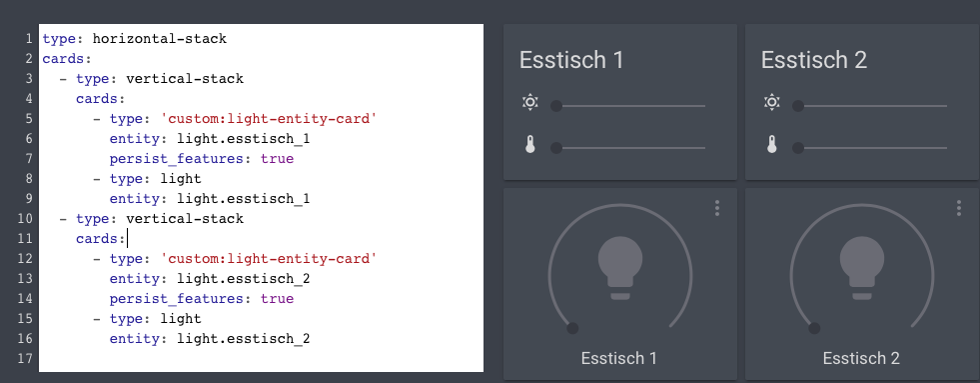Click the circular brightness dial handle for Esstisch 1
This screenshot has height=383, width=980.
coord(572,329)
